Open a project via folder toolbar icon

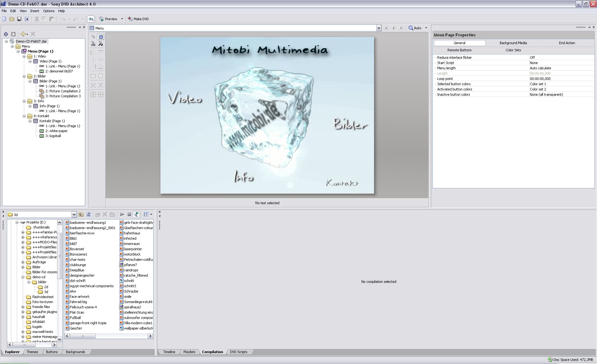point(12,19)
